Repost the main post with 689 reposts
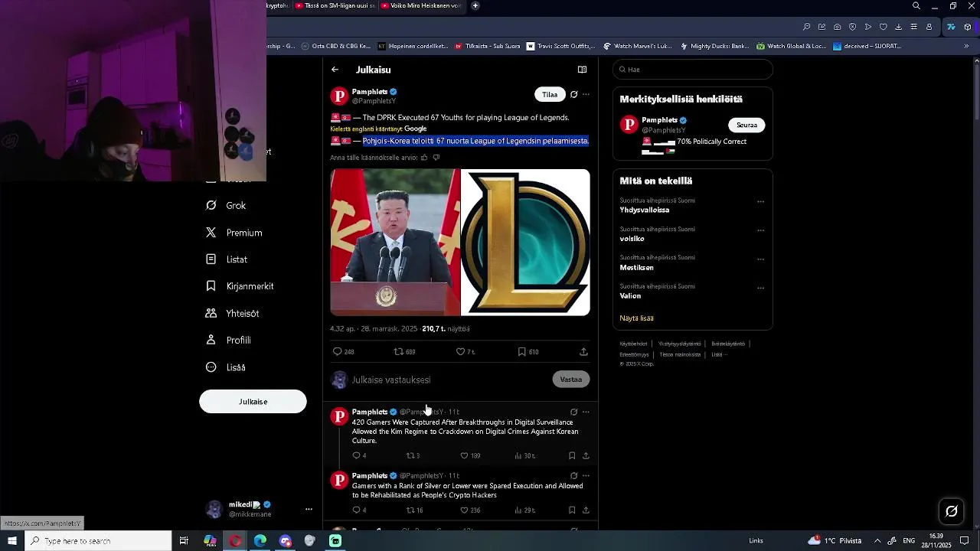 click(404, 352)
